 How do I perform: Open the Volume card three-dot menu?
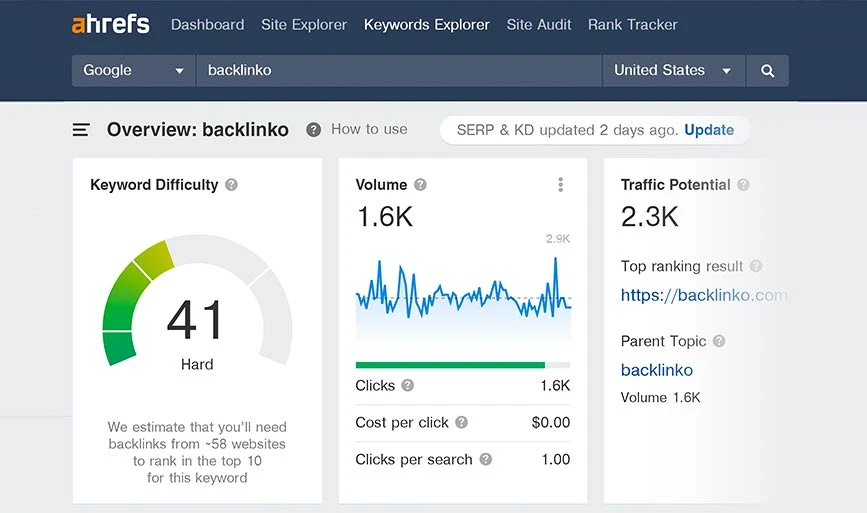561,185
